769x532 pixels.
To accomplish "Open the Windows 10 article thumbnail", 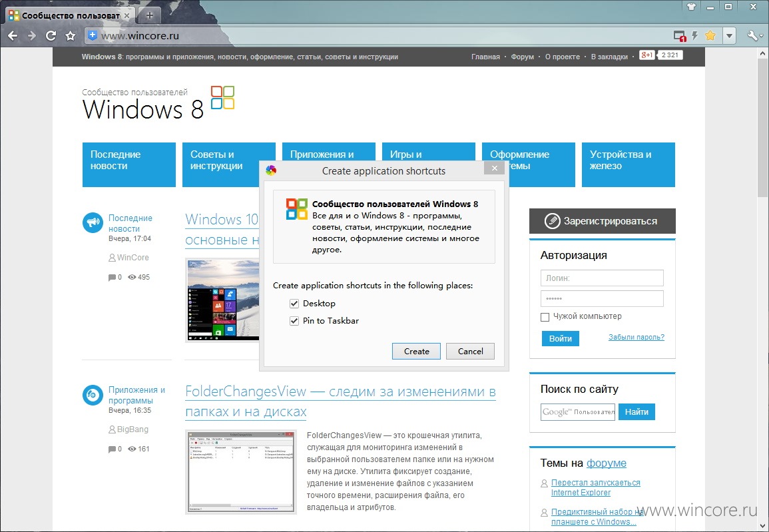I will point(224,300).
